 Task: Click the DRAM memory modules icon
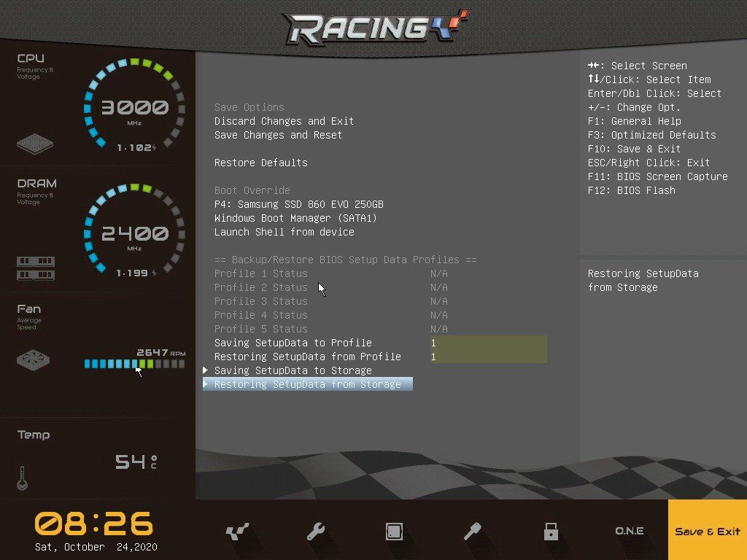(36, 268)
